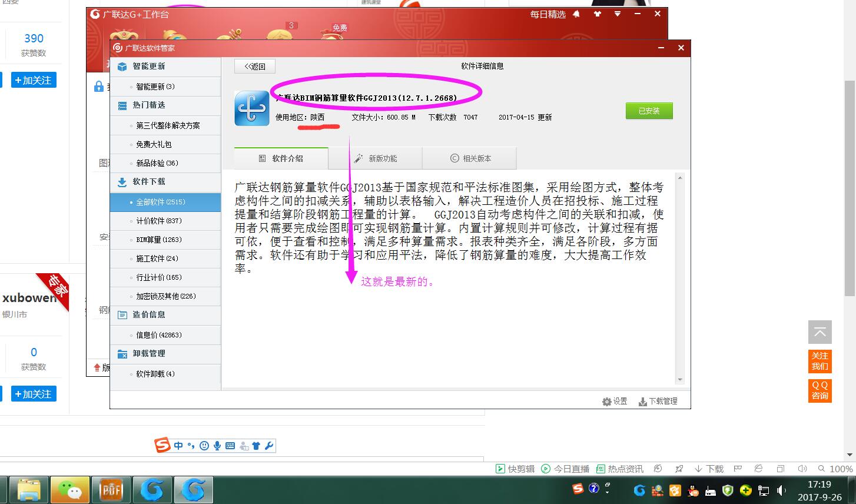Click the 免费 gift bag icon in G+ 工作台

[x=333, y=33]
